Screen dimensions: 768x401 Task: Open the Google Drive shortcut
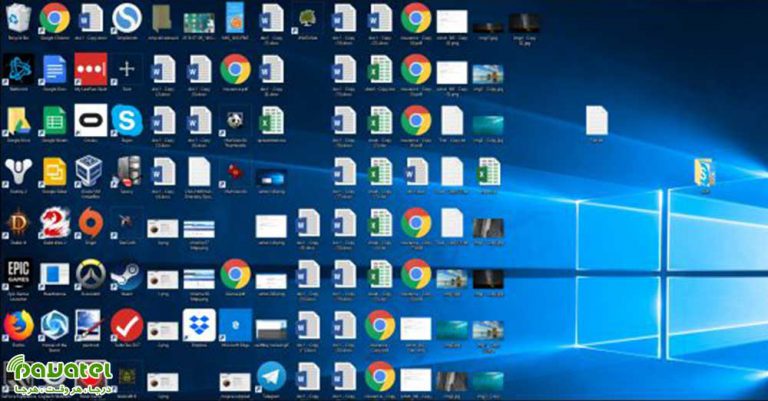(18, 121)
